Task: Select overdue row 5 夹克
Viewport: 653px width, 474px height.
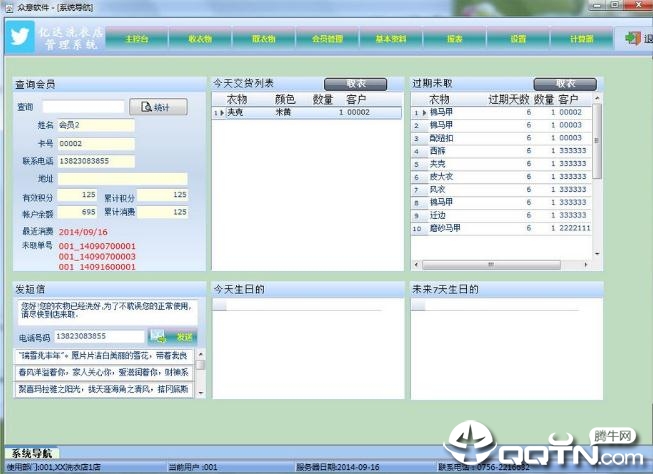Action: [x=501, y=164]
